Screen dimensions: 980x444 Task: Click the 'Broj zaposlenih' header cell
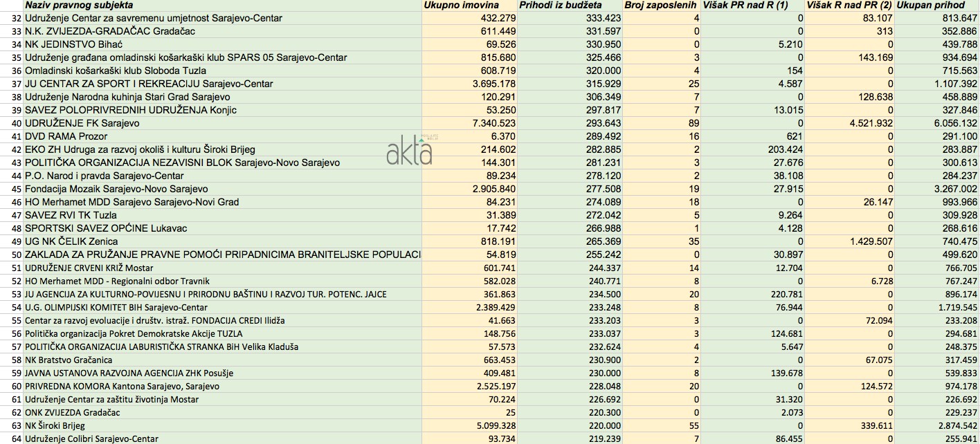tap(660, 6)
